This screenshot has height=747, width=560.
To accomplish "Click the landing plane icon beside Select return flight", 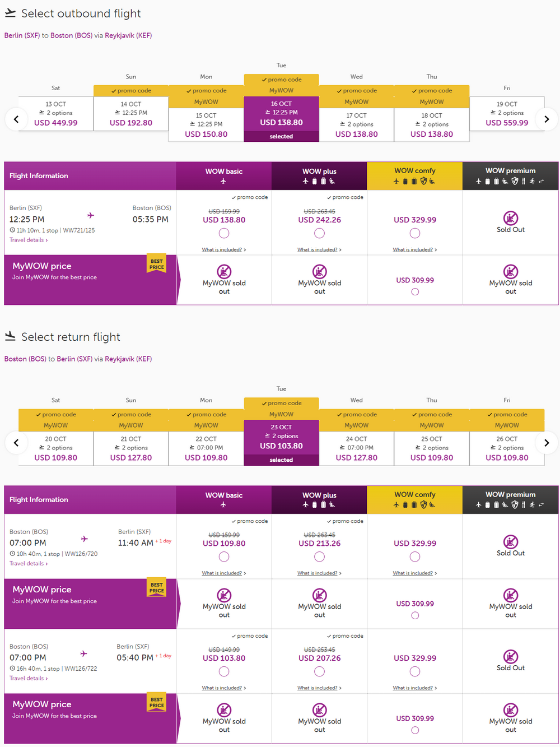I will pyautogui.click(x=10, y=336).
